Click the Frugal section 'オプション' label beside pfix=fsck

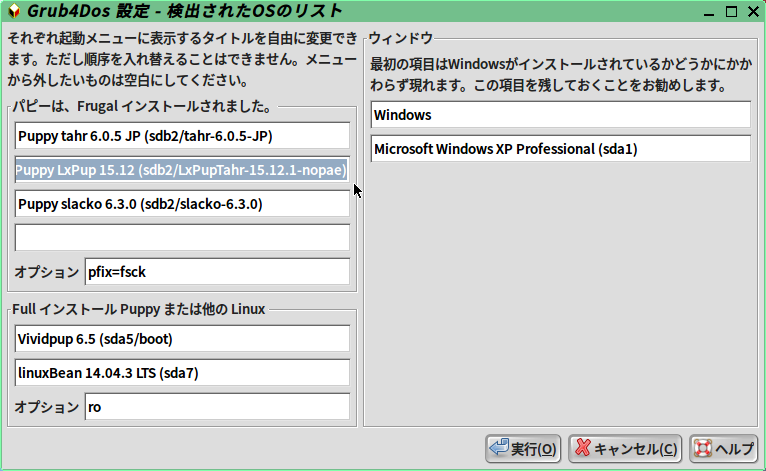46,272
